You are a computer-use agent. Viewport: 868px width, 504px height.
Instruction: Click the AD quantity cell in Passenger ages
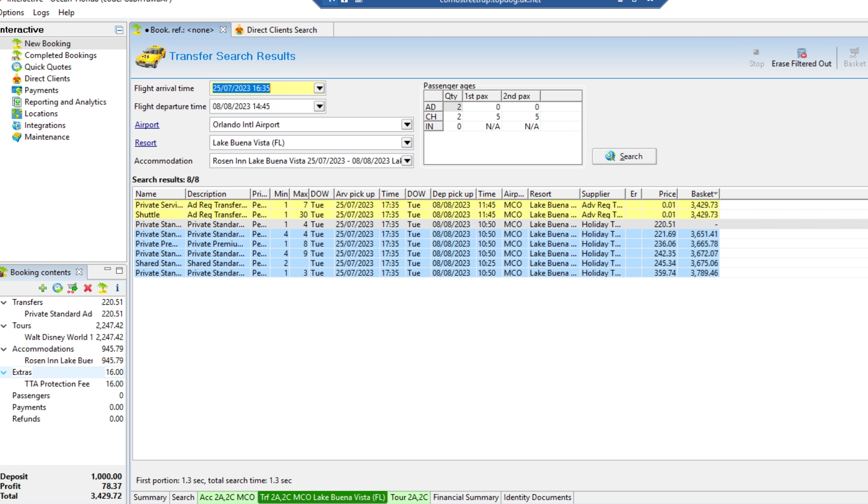pos(453,107)
